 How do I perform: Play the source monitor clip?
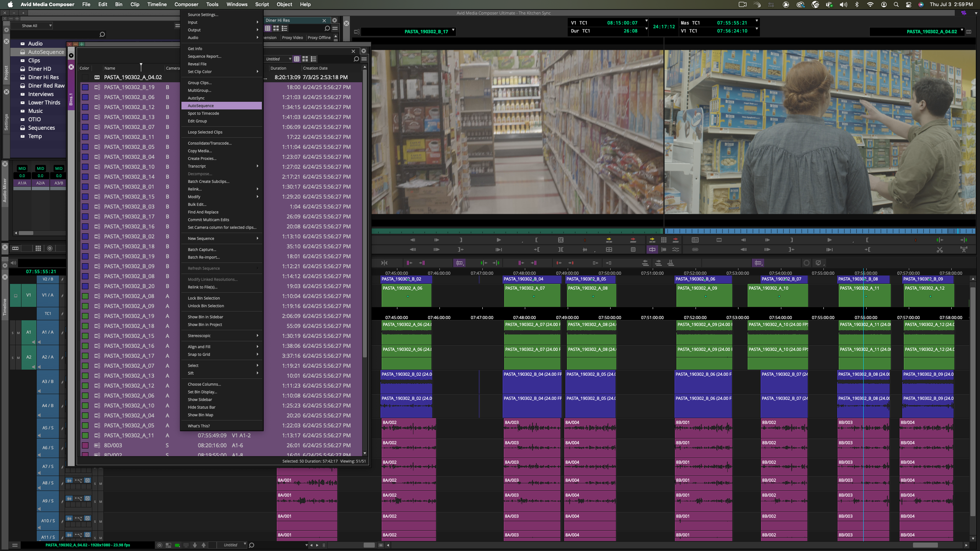point(498,240)
